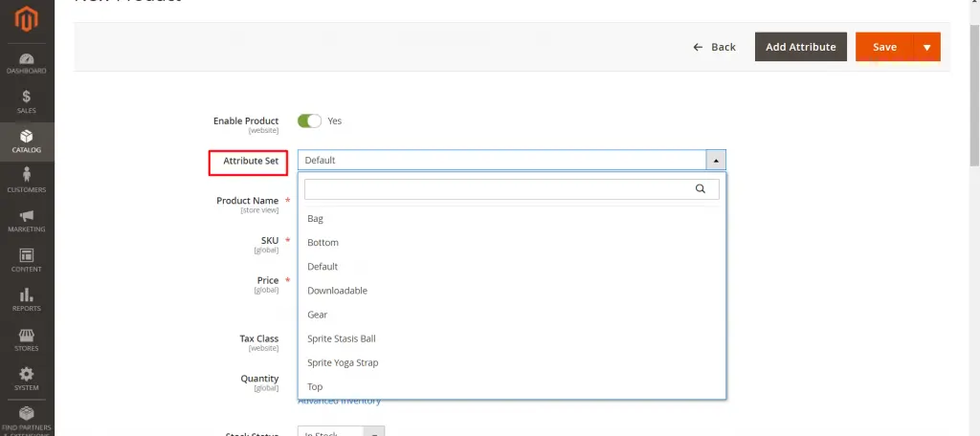Open the Catalog sidebar menu

point(27,142)
